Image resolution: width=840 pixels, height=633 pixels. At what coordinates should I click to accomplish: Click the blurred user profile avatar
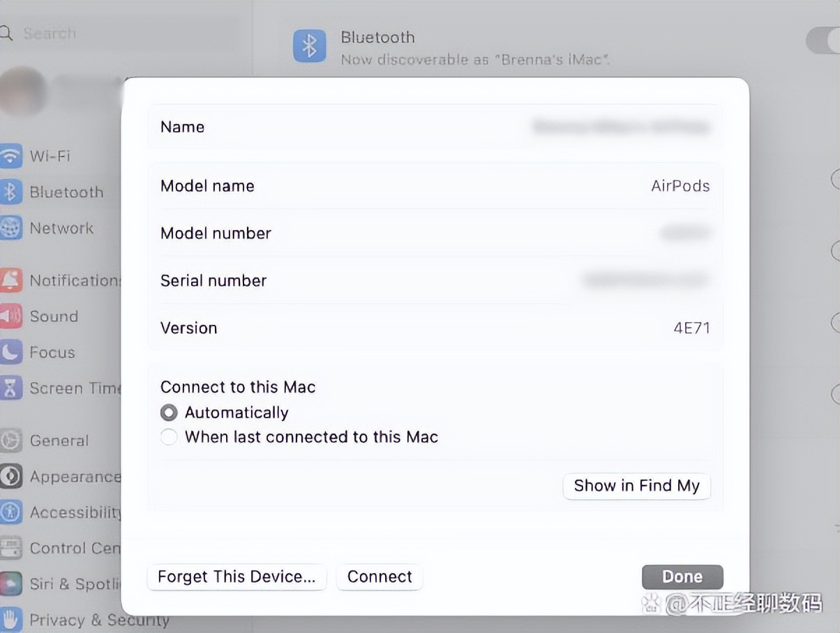(24, 91)
